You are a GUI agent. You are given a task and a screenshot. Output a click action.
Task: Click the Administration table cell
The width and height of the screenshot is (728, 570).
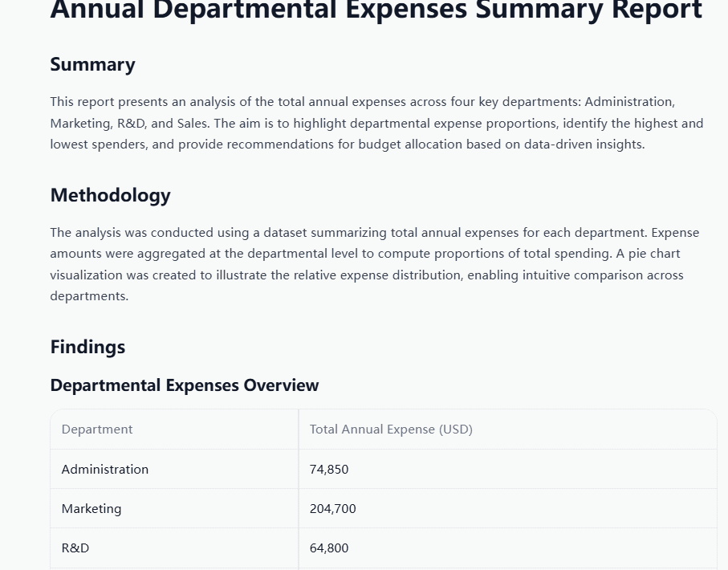pos(105,470)
